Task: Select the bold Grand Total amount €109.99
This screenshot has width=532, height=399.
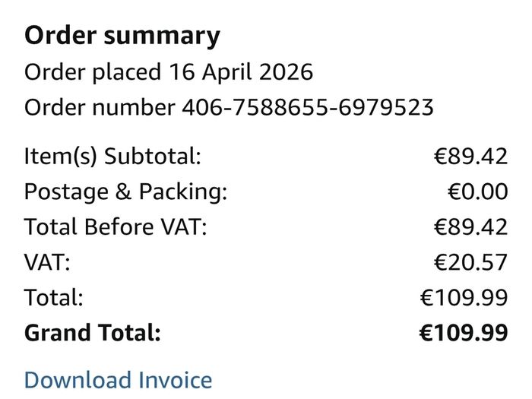Action: tap(464, 333)
